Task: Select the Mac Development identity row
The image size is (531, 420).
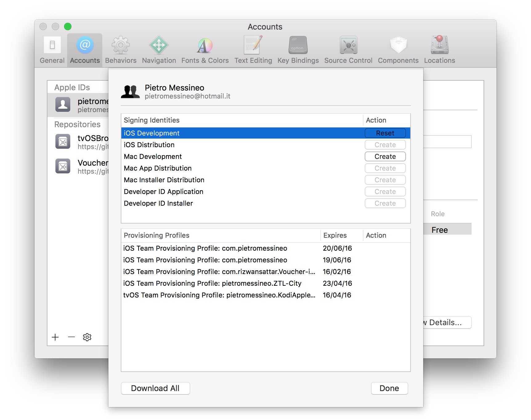Action: pos(265,156)
